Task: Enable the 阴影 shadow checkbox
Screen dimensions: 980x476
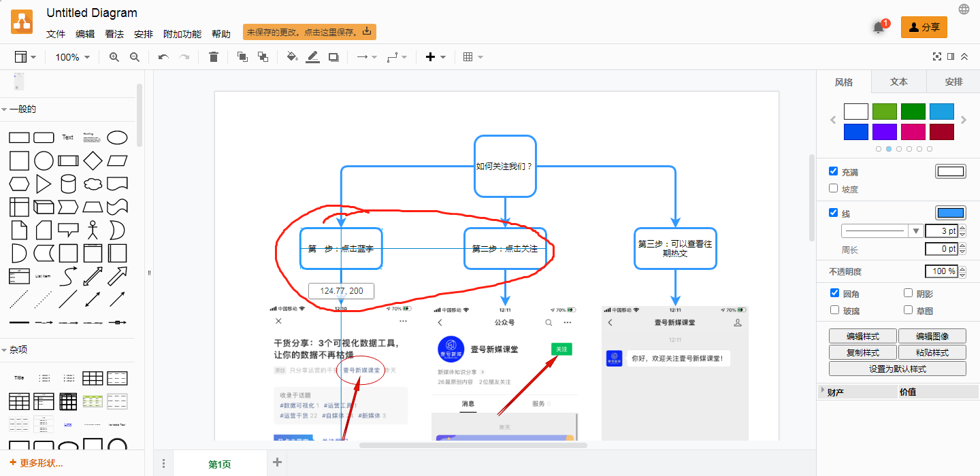Action: pos(908,293)
